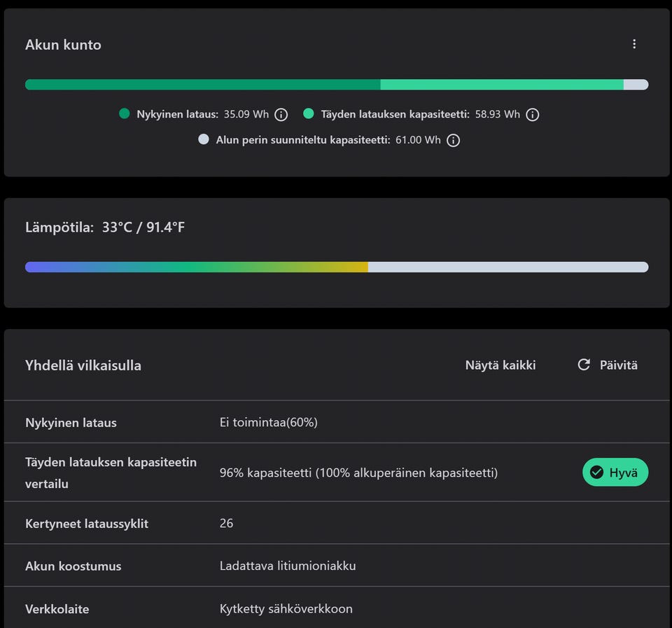Click the grey Alun perin suunniteltu legend dot
This screenshot has height=628, width=672.
pyautogui.click(x=204, y=139)
